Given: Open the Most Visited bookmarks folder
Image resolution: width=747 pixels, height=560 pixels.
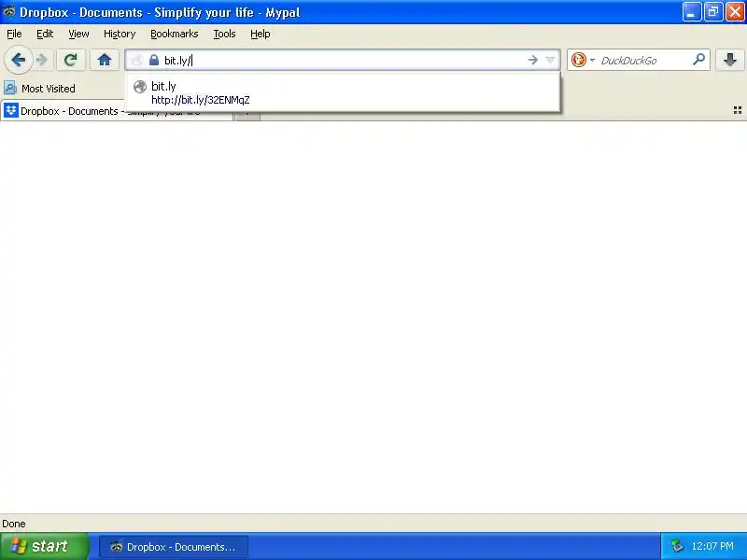Looking at the screenshot, I should pos(39,88).
